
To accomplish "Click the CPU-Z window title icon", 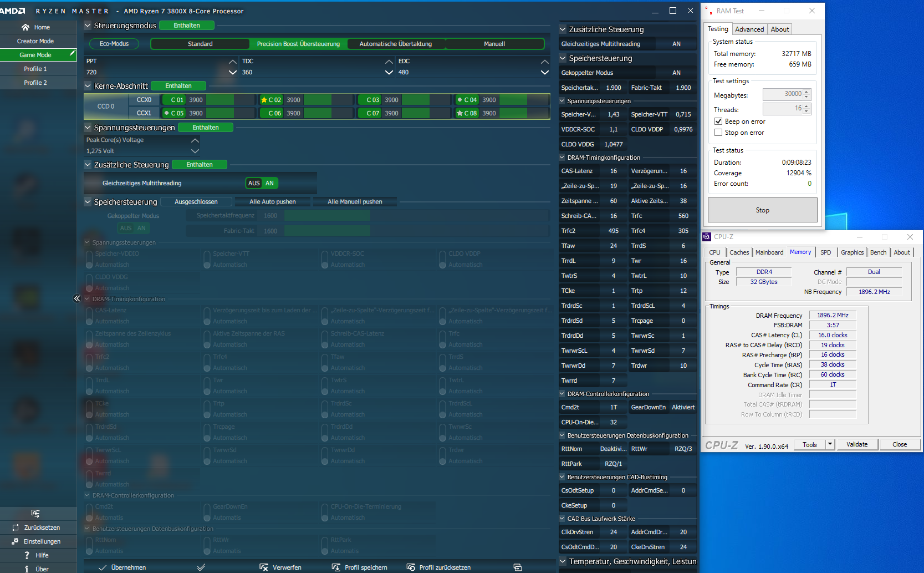I will (707, 237).
